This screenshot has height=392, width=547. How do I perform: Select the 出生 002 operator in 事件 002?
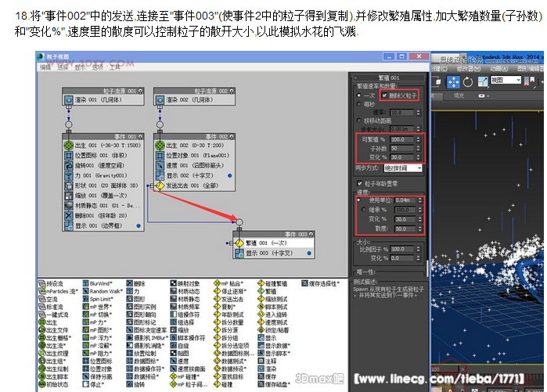tap(195, 145)
